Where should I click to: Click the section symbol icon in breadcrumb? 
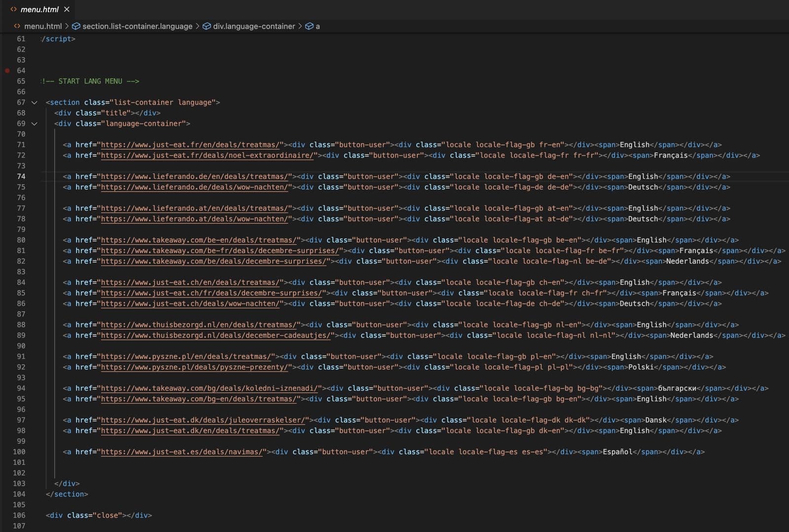76,26
